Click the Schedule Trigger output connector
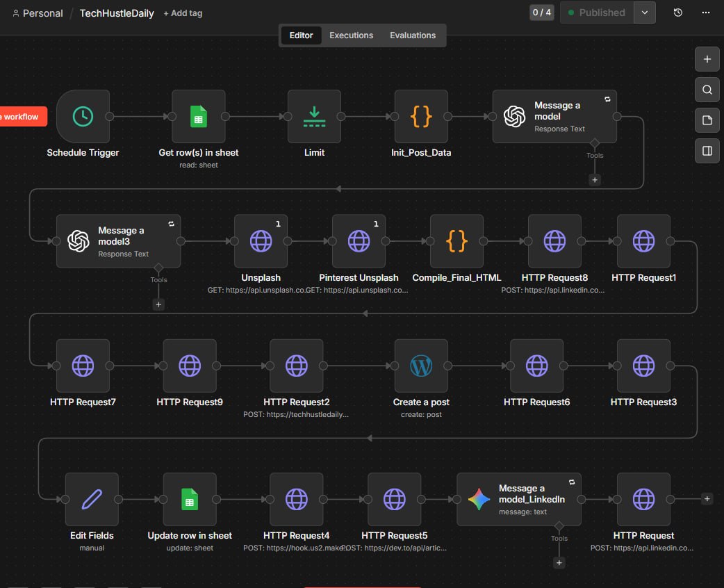This screenshot has width=724, height=588. (x=109, y=116)
